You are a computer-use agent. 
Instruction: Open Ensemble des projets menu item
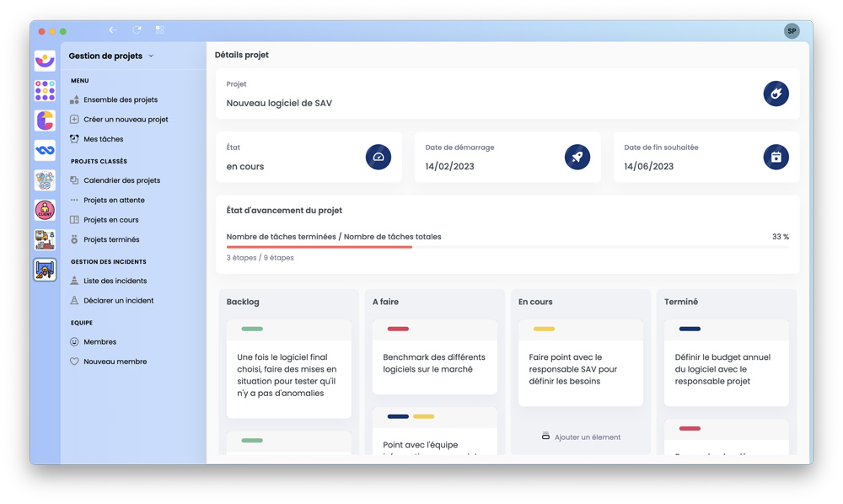(120, 99)
